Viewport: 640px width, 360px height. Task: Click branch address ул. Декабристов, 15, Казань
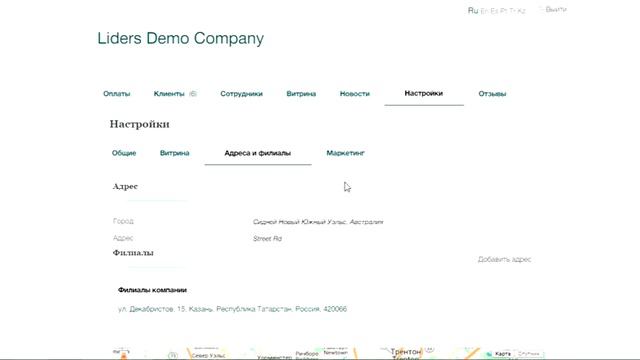click(x=232, y=309)
